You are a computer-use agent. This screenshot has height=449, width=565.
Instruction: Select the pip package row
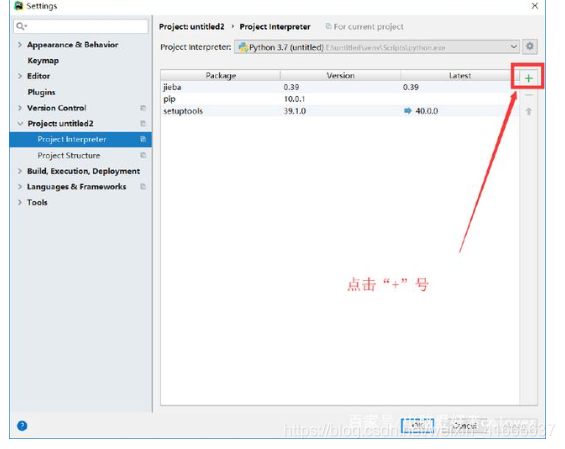click(x=340, y=99)
